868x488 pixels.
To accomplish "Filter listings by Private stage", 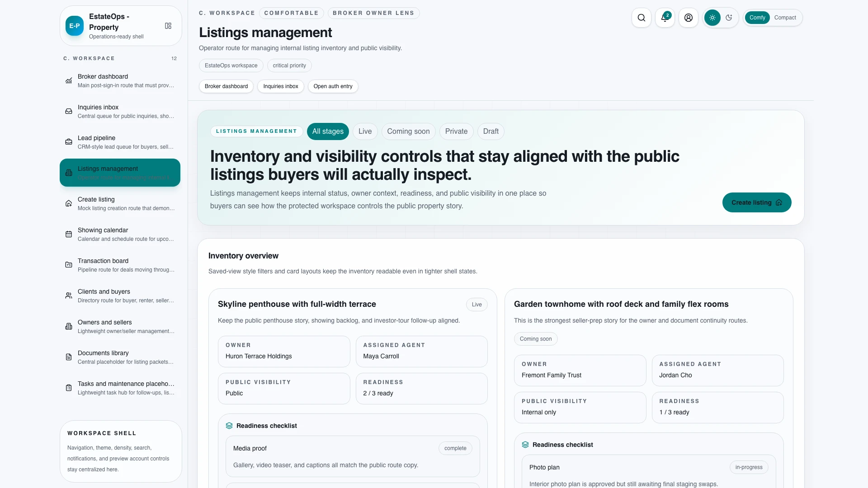I will [456, 131].
